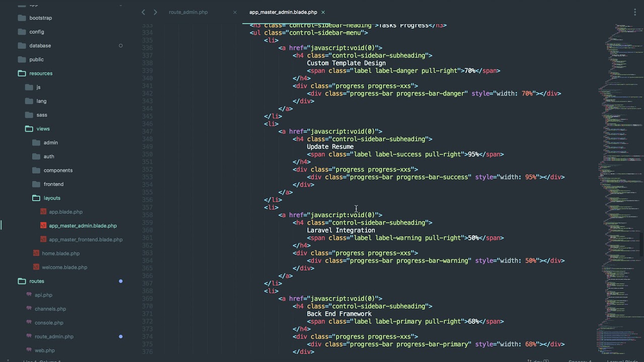The width and height of the screenshot is (644, 362).
Task: Place cursor on 'Back End Framework' text
Action: pyautogui.click(x=339, y=314)
